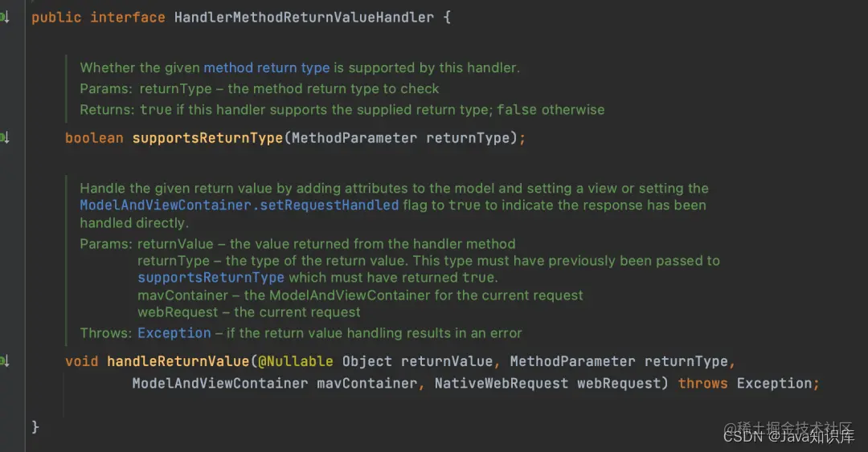Place caret on HandlerMethodReturnValueHandler interface name
Screen dimensions: 868x452
(x=304, y=18)
